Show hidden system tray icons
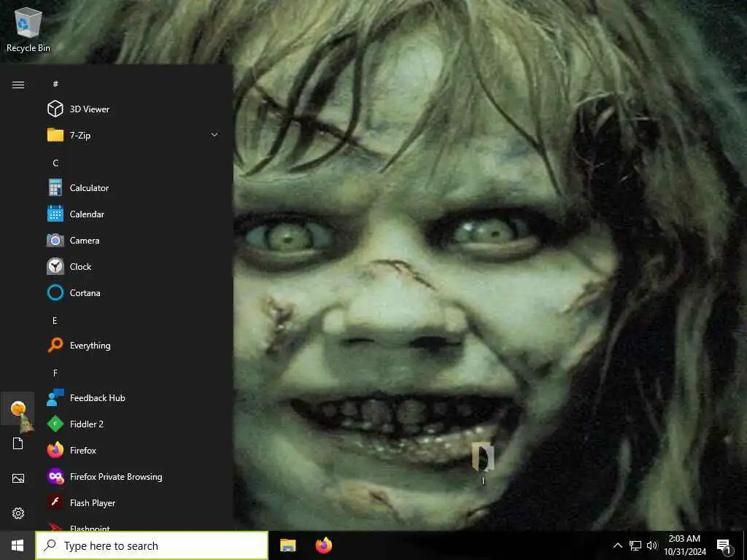The image size is (747, 560). pyautogui.click(x=617, y=545)
